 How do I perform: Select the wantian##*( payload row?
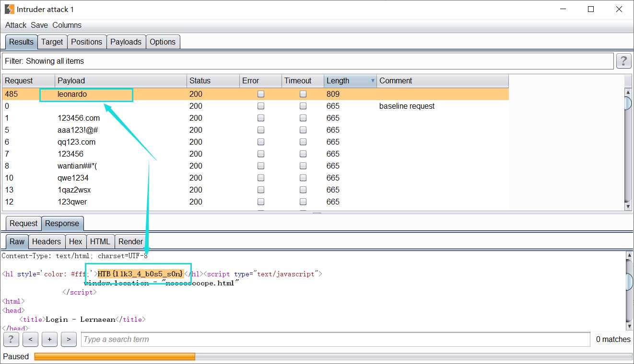pos(255,166)
